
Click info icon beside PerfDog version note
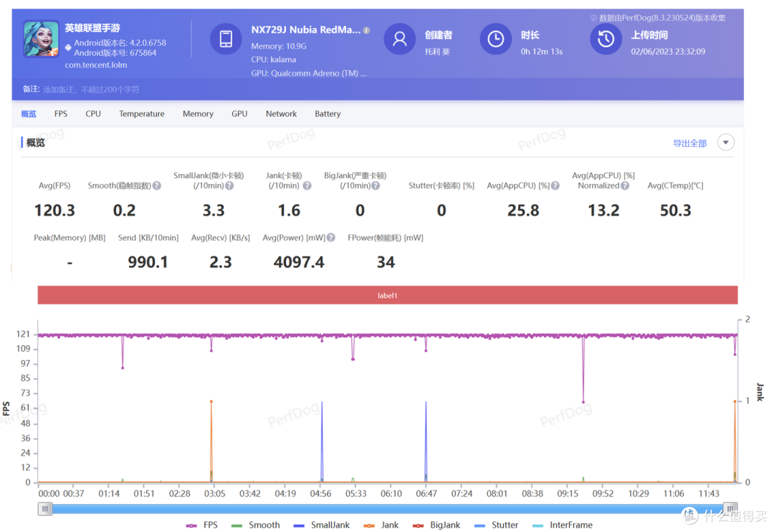pyautogui.click(x=593, y=18)
